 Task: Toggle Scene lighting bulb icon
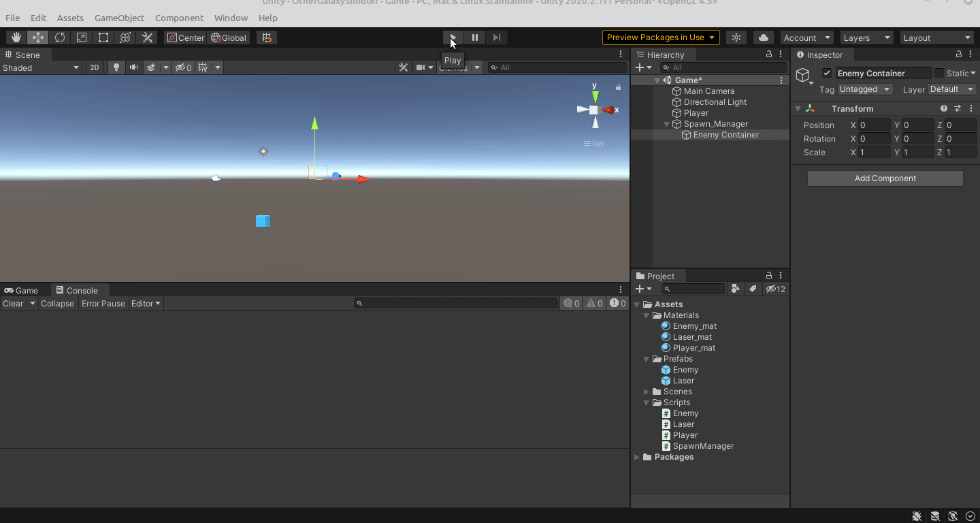(x=116, y=67)
